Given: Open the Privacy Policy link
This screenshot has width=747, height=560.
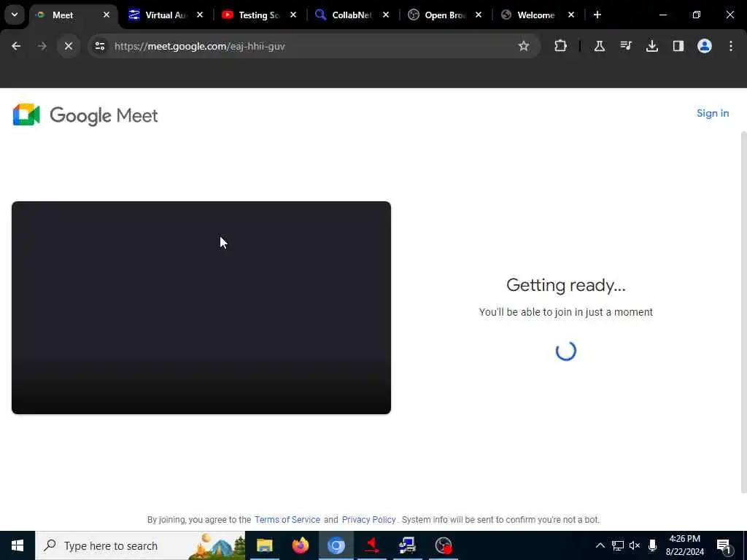Looking at the screenshot, I should [368, 519].
